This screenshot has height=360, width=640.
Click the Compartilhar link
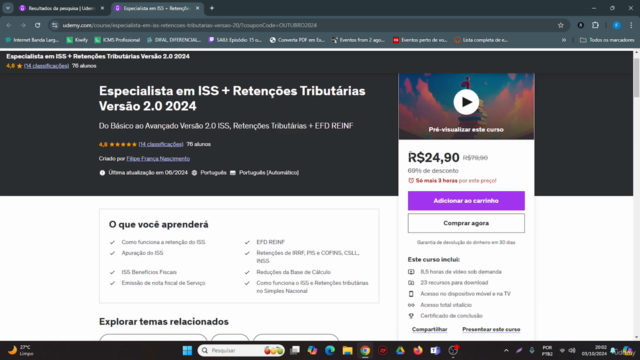(x=429, y=329)
